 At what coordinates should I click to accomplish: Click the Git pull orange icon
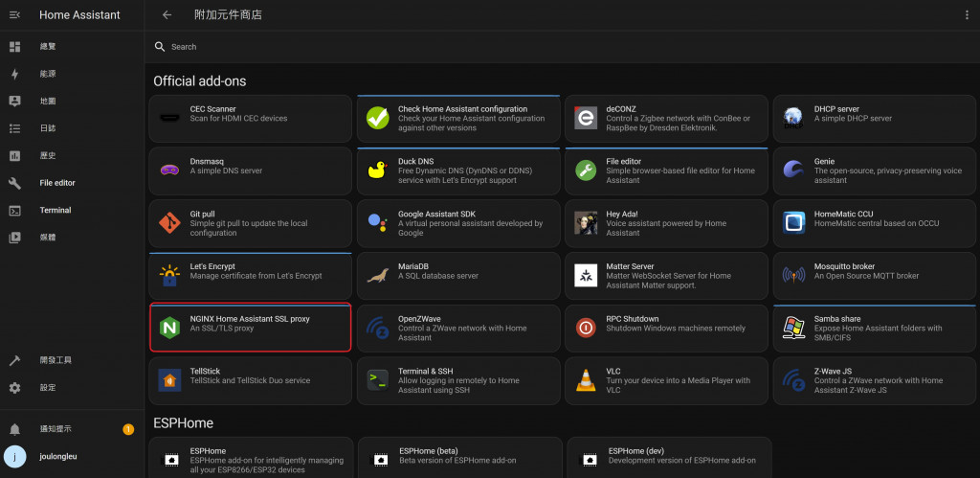[169, 223]
